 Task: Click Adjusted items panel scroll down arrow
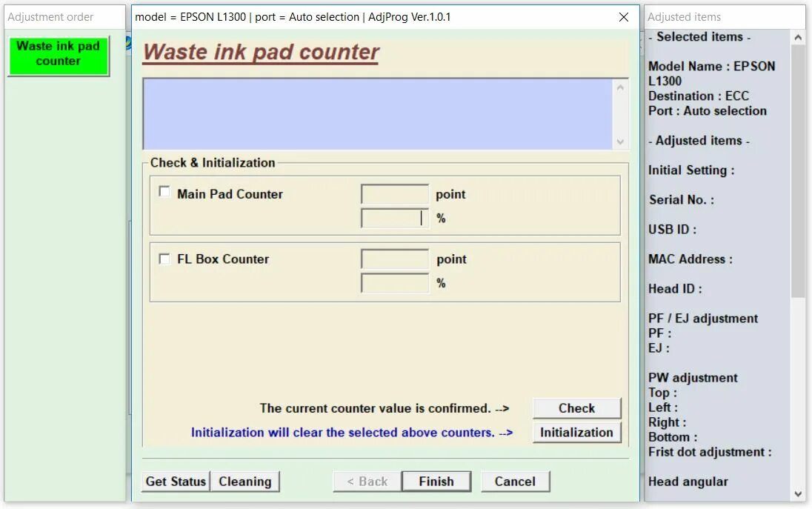(x=798, y=493)
